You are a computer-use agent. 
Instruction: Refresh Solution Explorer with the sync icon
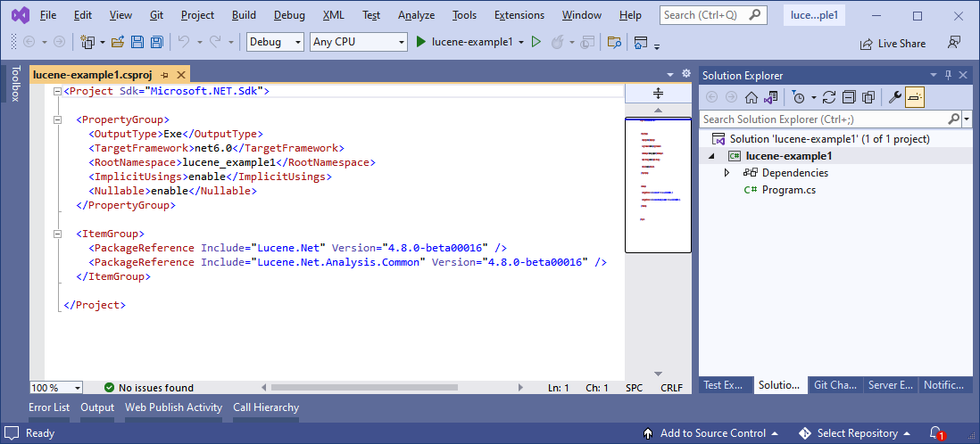pos(829,97)
